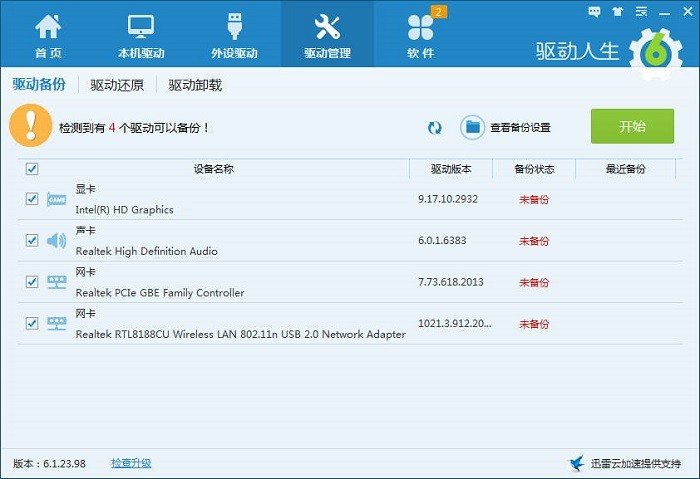The height and width of the screenshot is (479, 700).
Task: Click the Realtek PCIe network card icon
Action: pyautogui.click(x=57, y=282)
